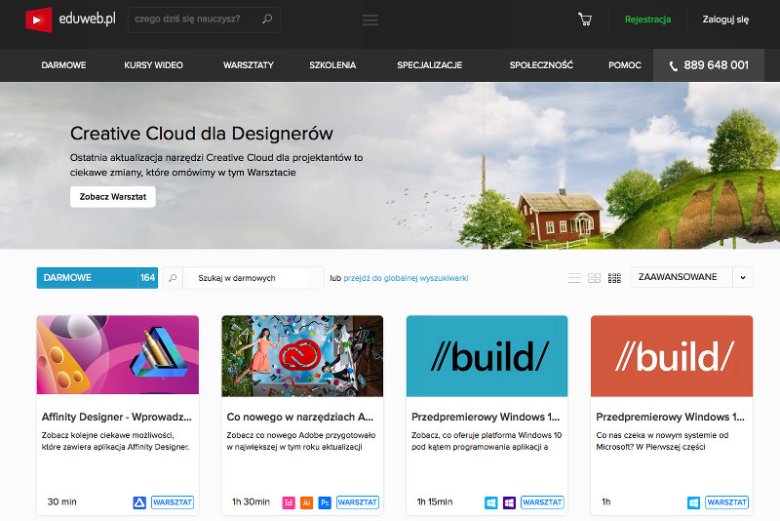Viewport: 780px width, 521px height.
Task: Click WARSZTAT badge on the 1h 30min card
Action: (357, 503)
